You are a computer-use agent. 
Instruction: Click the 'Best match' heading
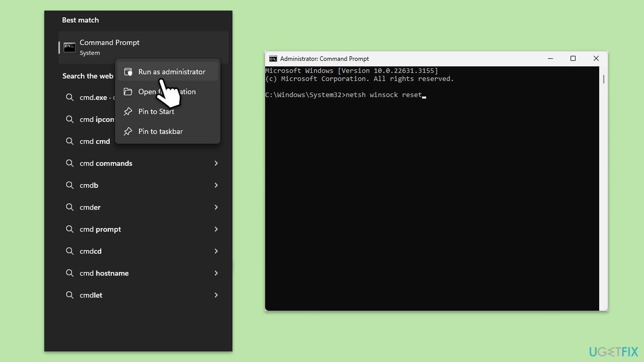click(80, 20)
